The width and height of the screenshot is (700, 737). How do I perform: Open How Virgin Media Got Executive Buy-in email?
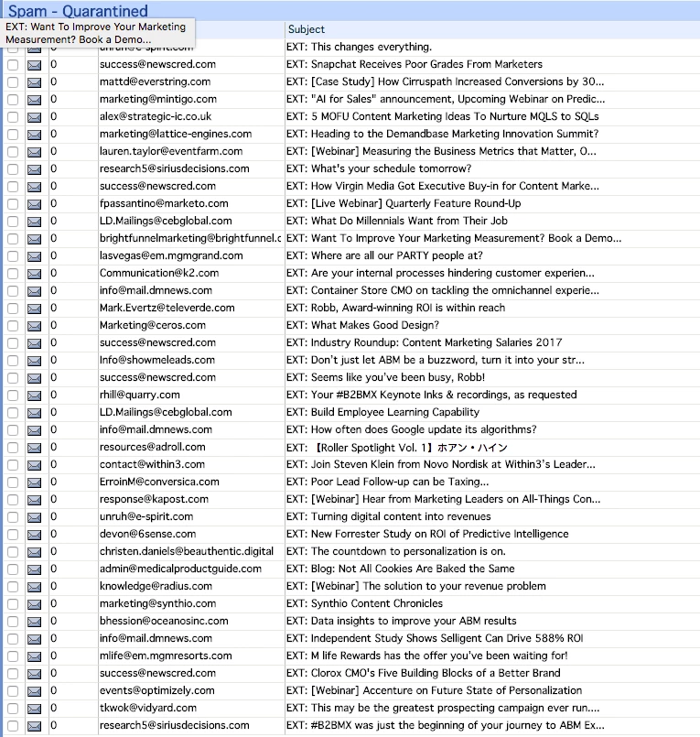pos(443,186)
